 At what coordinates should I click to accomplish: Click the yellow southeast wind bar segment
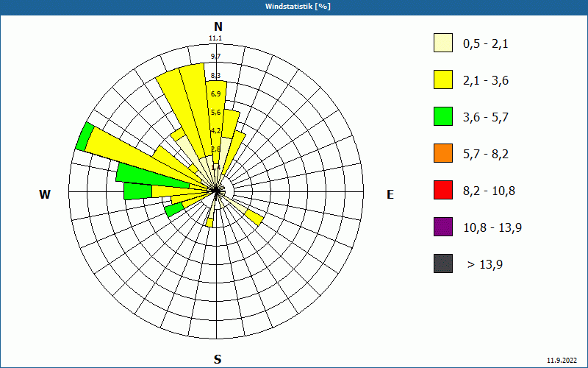click(x=254, y=218)
